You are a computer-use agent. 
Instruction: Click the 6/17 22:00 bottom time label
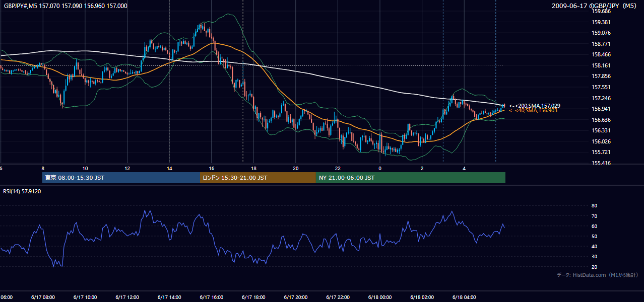pos(338,297)
